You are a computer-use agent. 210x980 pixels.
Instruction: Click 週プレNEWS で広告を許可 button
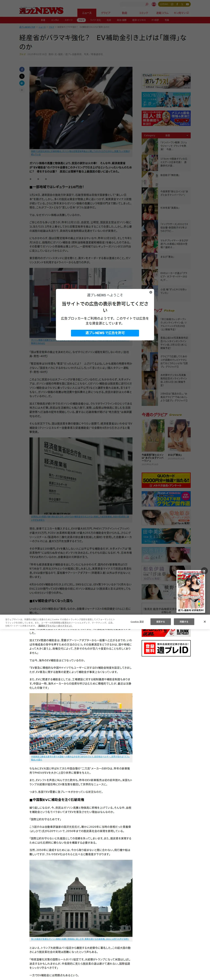point(105,333)
